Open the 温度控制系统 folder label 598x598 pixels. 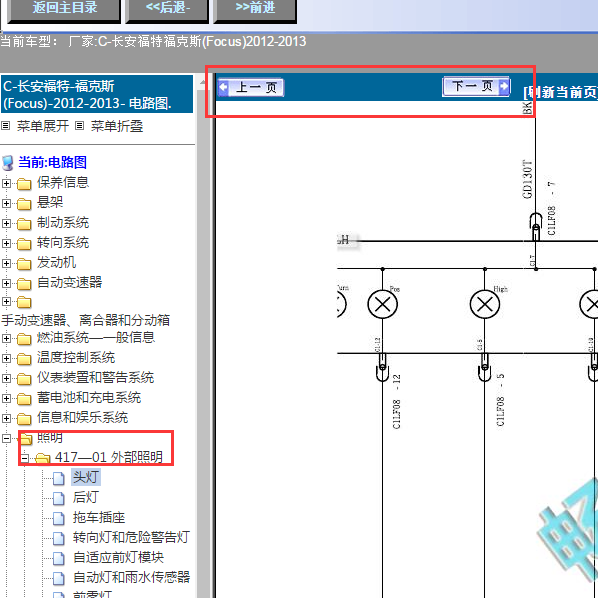pos(76,357)
